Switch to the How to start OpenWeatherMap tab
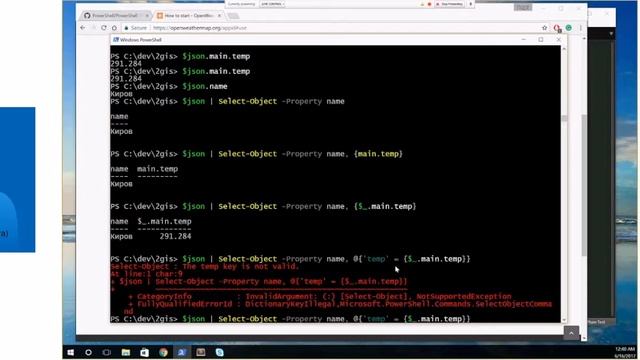 pyautogui.click(x=188, y=16)
